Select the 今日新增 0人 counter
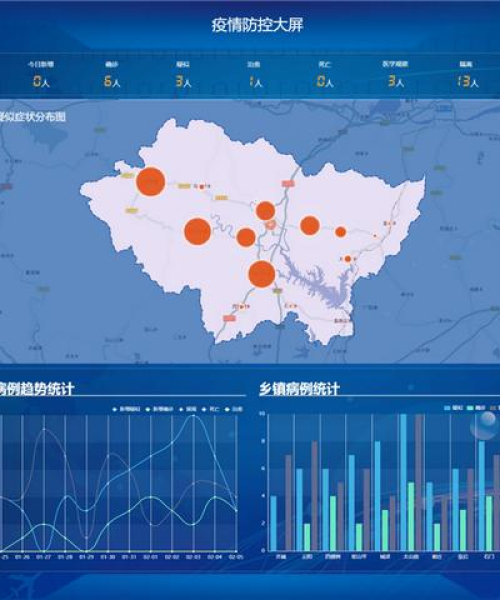 point(41,74)
